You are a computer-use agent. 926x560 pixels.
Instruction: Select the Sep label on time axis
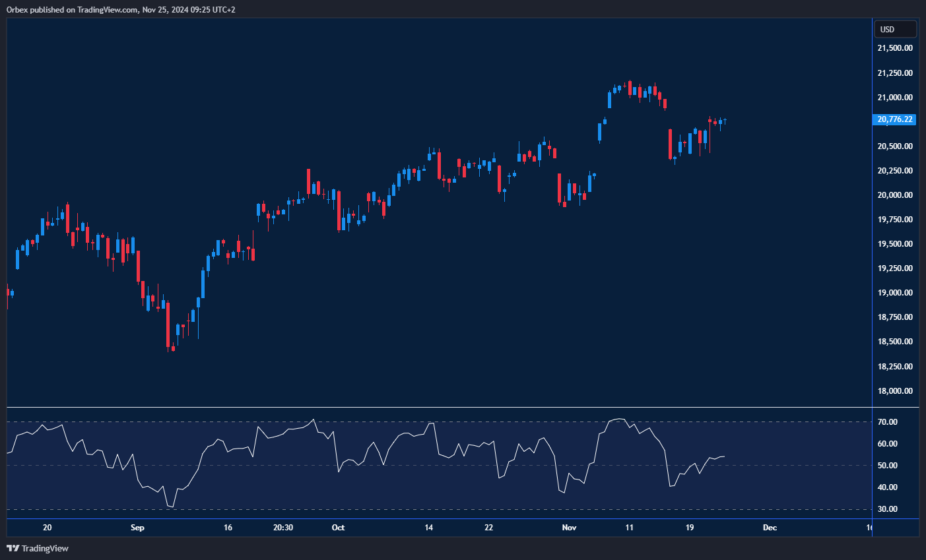pyautogui.click(x=137, y=528)
